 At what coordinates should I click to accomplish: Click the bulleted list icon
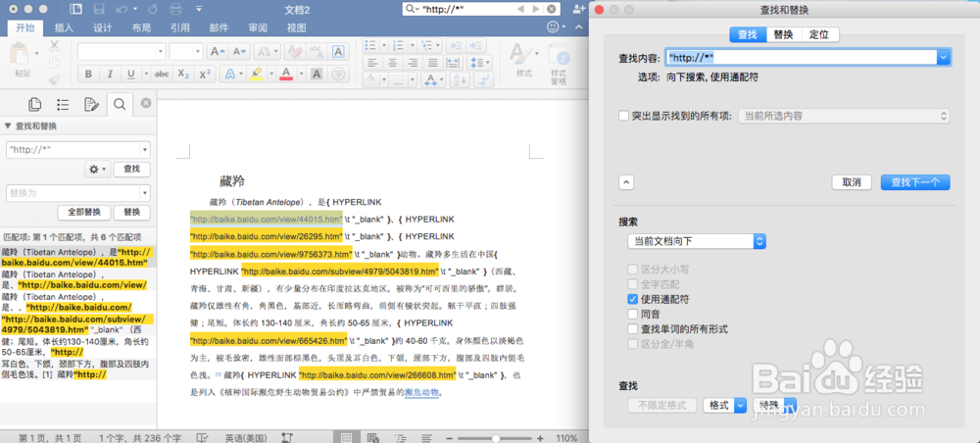(371, 45)
